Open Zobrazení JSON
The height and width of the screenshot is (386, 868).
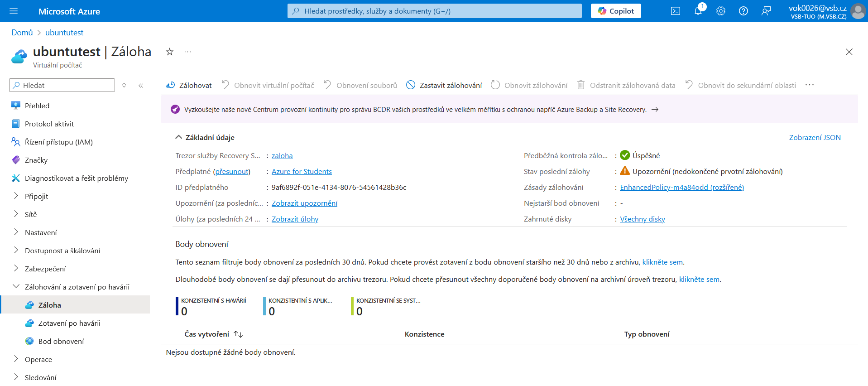pos(815,137)
